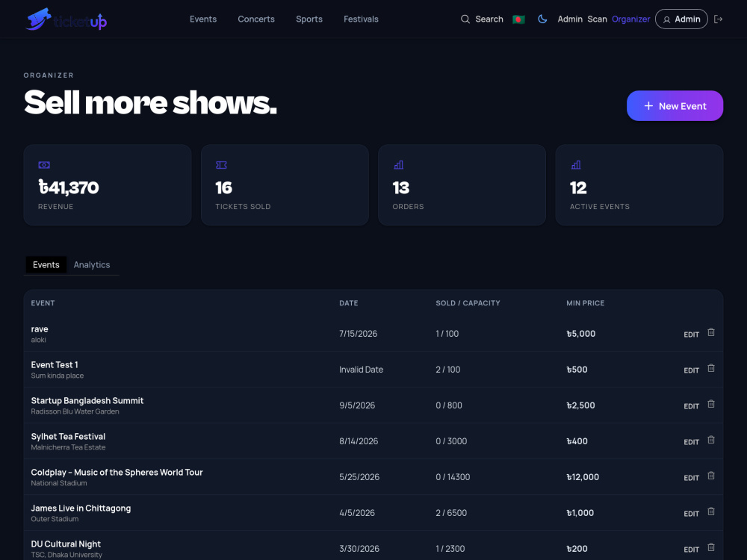Viewport: 747px width, 560px height.
Task: Edit Event Test 1
Action: 691,370
